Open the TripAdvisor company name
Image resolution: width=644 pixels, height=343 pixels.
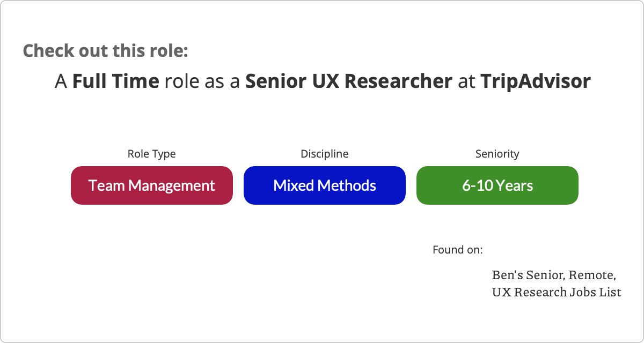(536, 81)
